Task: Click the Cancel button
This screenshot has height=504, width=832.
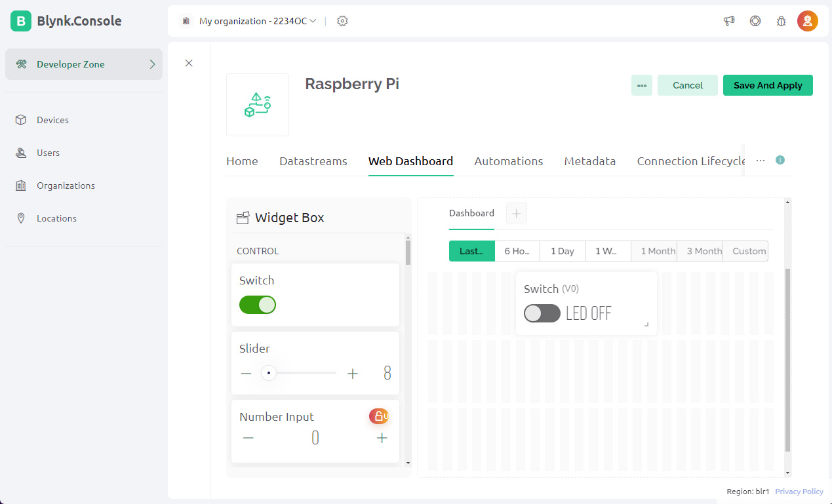Action: 688,85
